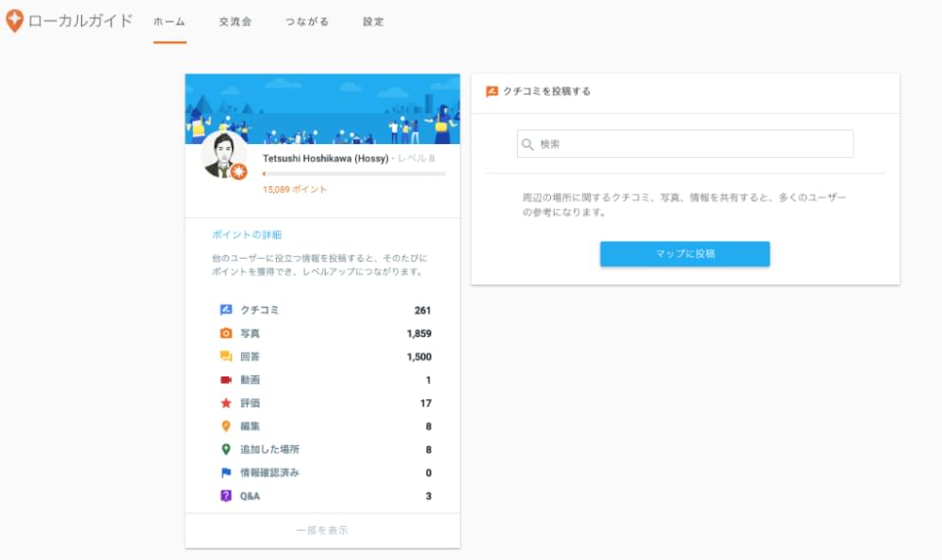Click the 情報確認済み blue flag icon

tap(226, 472)
